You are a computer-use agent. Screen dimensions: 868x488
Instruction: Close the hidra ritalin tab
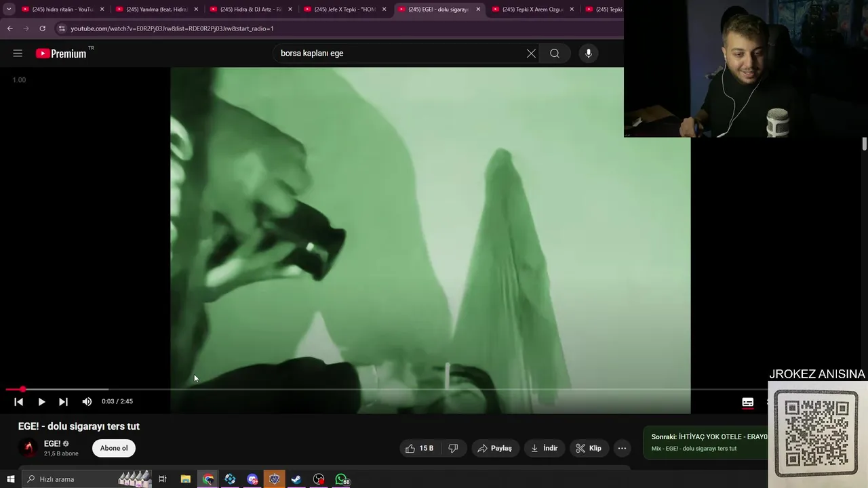102,9
